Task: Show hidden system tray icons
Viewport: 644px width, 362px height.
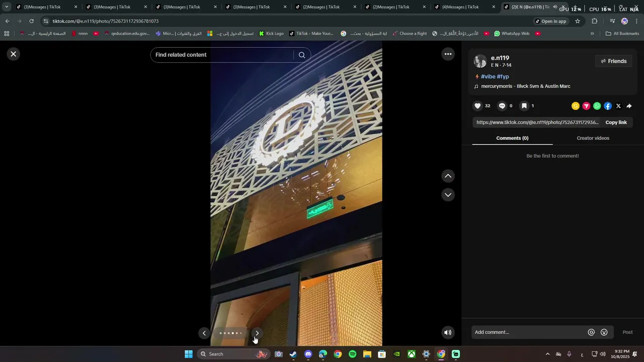Action: tap(547, 354)
